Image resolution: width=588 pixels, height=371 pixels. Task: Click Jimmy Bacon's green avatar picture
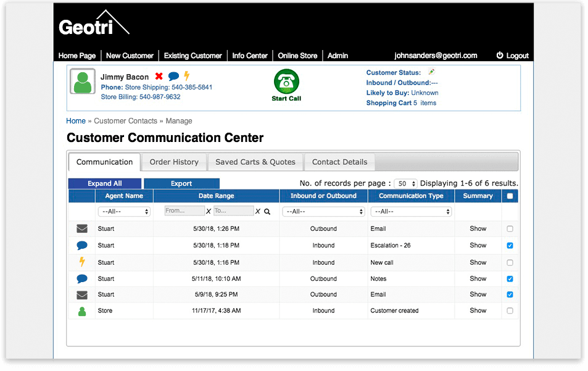[x=83, y=81]
